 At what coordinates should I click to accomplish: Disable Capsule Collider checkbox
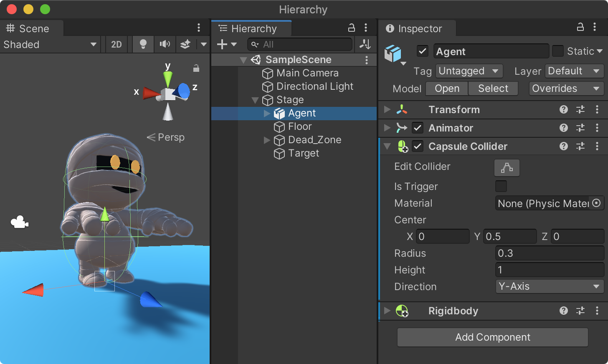pos(418,146)
